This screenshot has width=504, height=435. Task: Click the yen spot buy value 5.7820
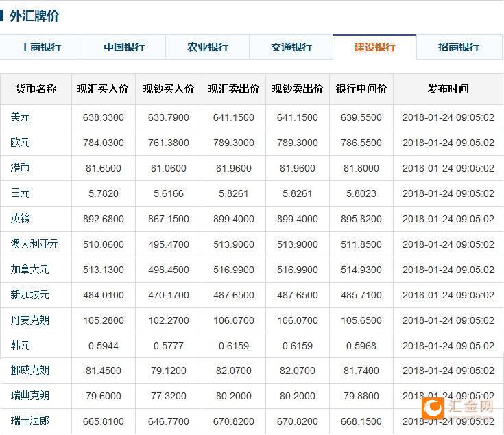103,193
